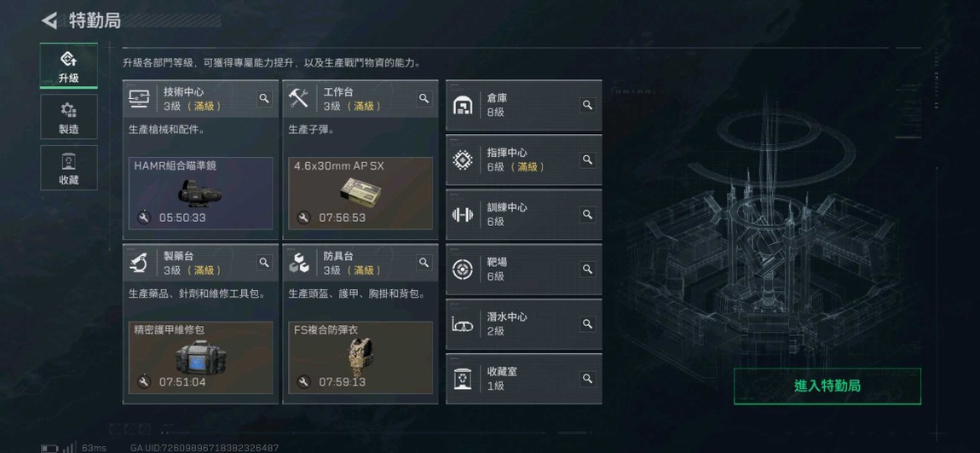This screenshot has height=453, width=980.
Task: Click the back arrow beside 特勤局
Action: pos(49,20)
